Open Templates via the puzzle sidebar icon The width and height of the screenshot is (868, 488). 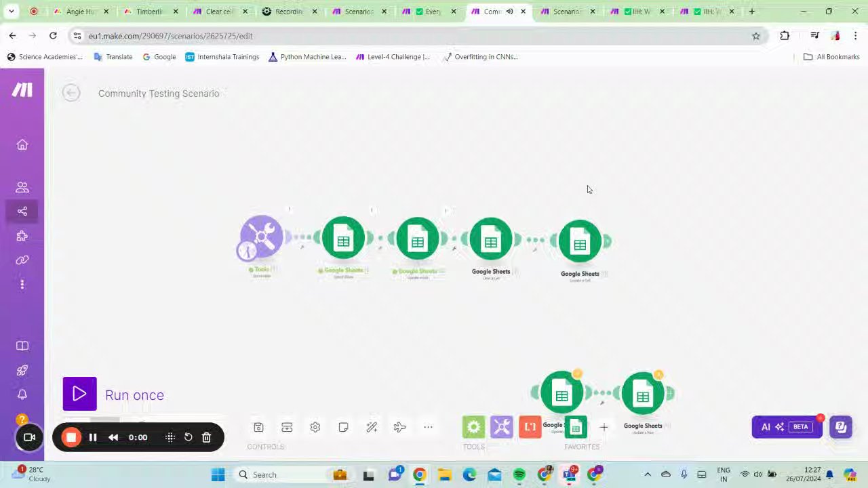[22, 236]
